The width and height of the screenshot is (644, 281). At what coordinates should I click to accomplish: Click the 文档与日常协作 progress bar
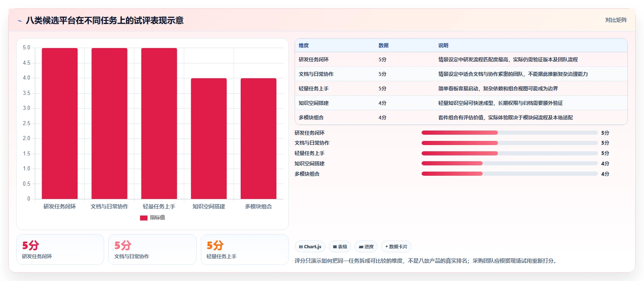(x=510, y=143)
